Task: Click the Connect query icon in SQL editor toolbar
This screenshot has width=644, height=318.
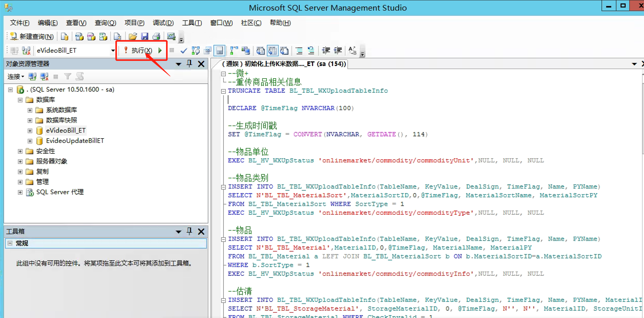Action: click(14, 50)
